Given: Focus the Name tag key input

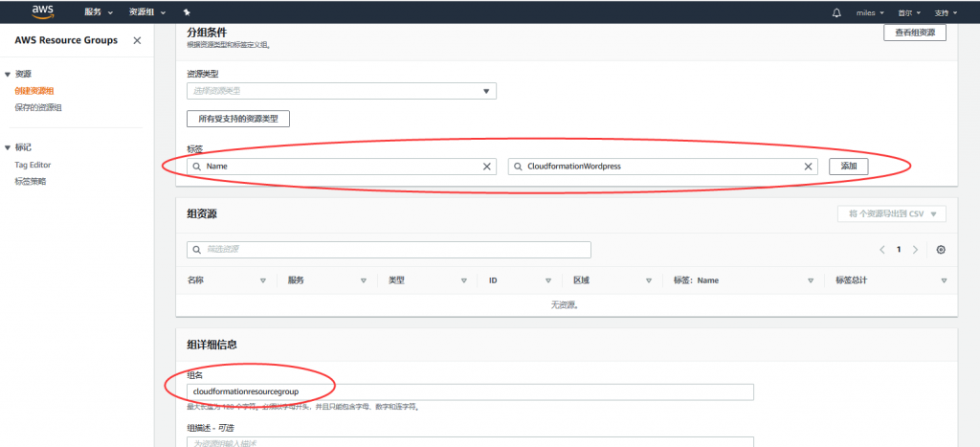Looking at the screenshot, I should (x=342, y=167).
